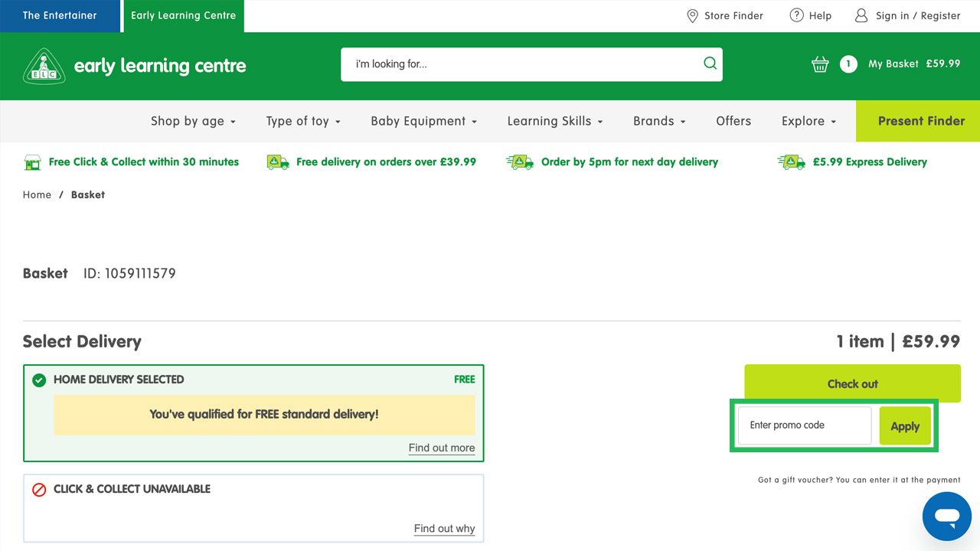Click Find out more under Home Delivery
Screen dimensions: 980x551
pyautogui.click(x=442, y=448)
